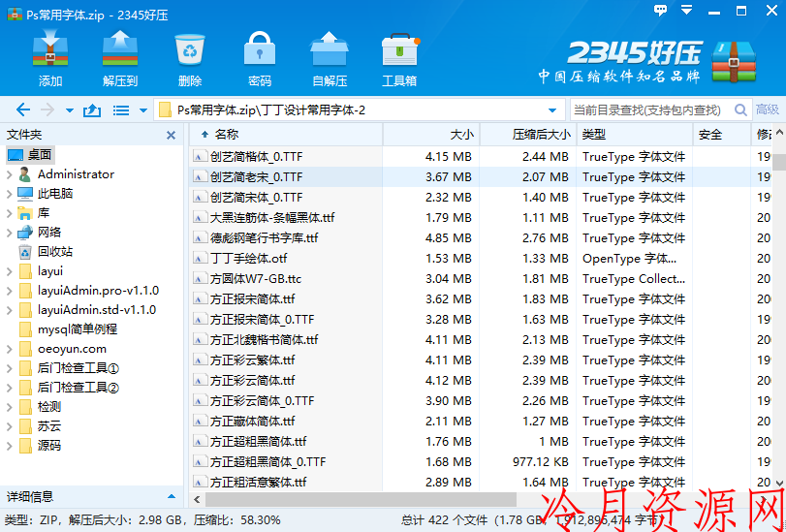Click the search magnifier icon
Screen dimensions: 786x532
[740, 110]
